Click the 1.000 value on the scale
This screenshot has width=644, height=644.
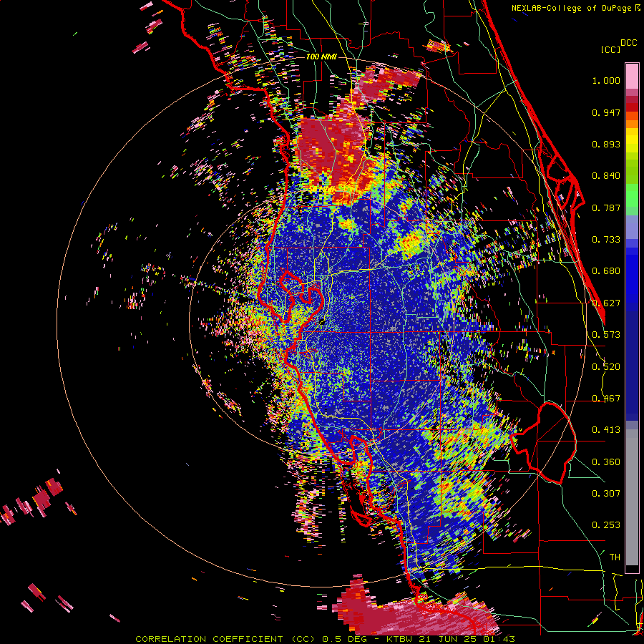coord(606,81)
